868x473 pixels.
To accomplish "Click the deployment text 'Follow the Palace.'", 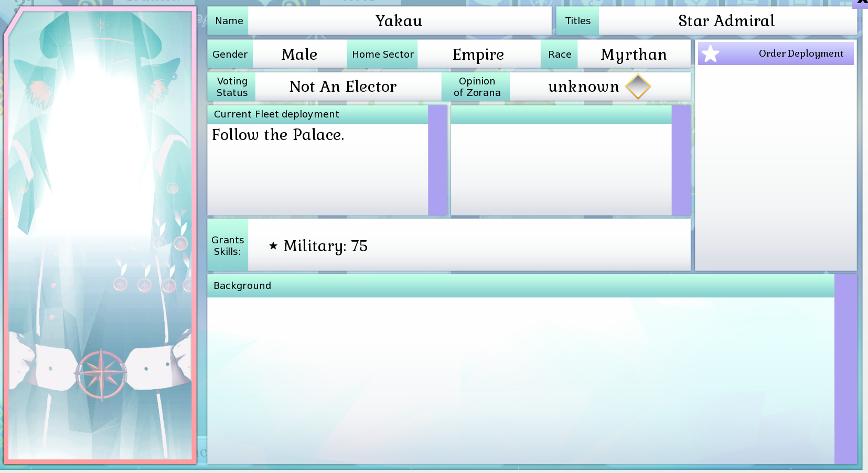I will (278, 135).
